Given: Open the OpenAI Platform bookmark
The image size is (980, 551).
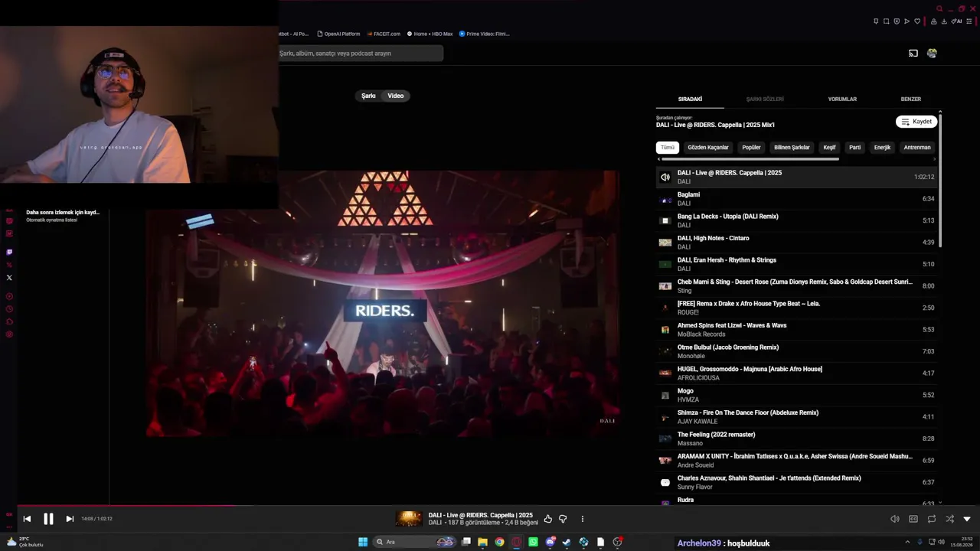Looking at the screenshot, I should point(338,34).
